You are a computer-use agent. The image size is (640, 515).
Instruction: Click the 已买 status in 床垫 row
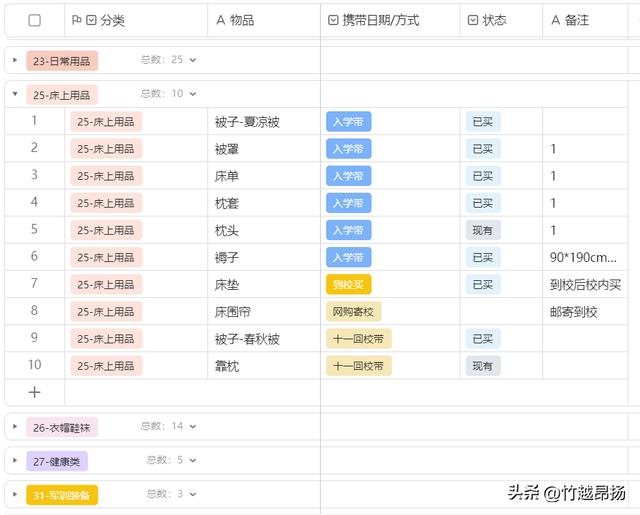(483, 284)
